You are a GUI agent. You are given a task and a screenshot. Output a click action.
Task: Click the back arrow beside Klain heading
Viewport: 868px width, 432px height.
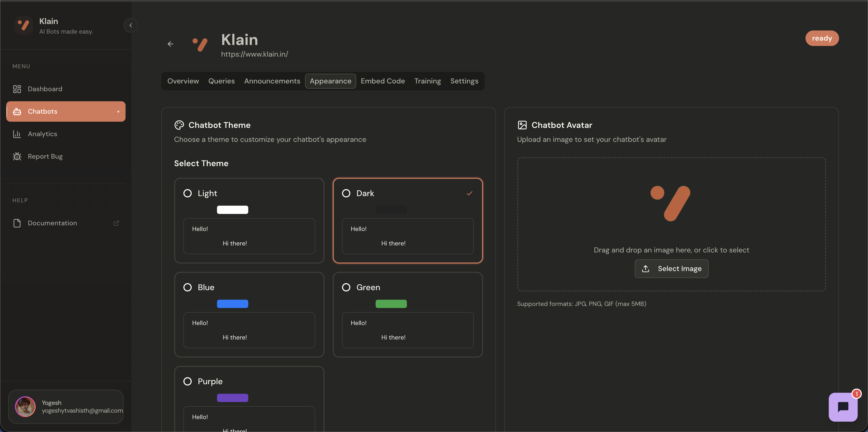171,44
